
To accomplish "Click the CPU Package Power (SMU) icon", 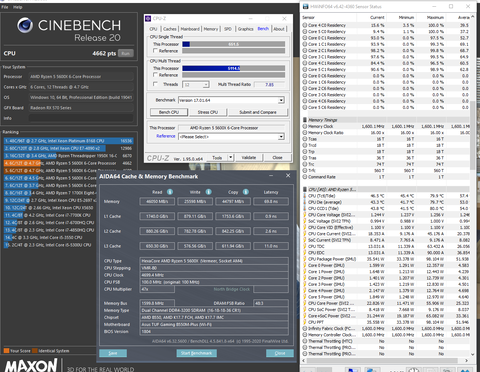I will pos(305,259).
